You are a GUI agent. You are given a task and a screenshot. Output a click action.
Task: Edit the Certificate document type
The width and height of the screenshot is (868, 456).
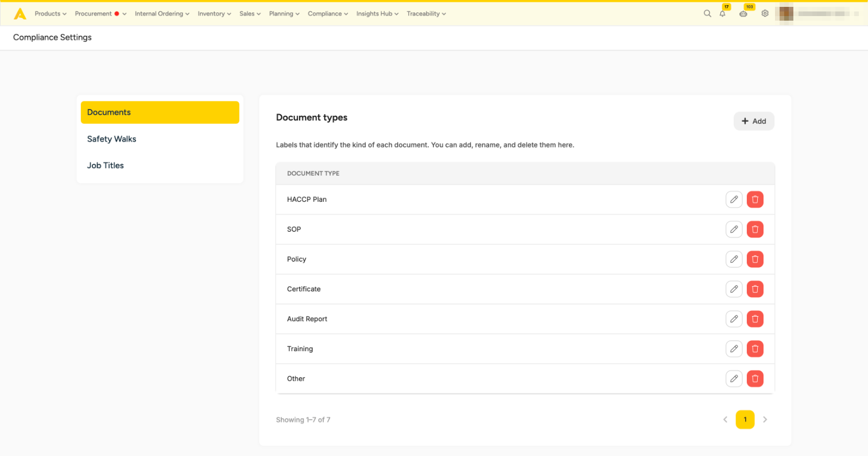(734, 289)
